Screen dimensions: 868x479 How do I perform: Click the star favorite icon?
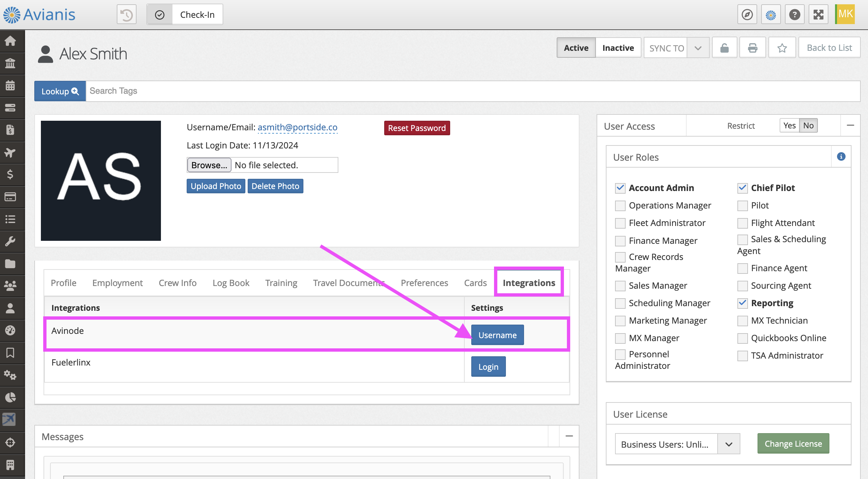(782, 48)
